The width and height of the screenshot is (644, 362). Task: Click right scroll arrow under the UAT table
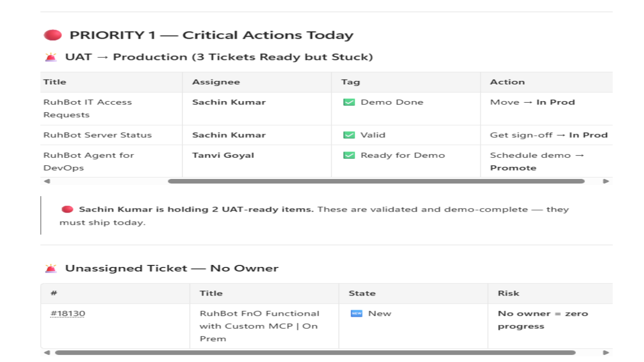coord(606,181)
